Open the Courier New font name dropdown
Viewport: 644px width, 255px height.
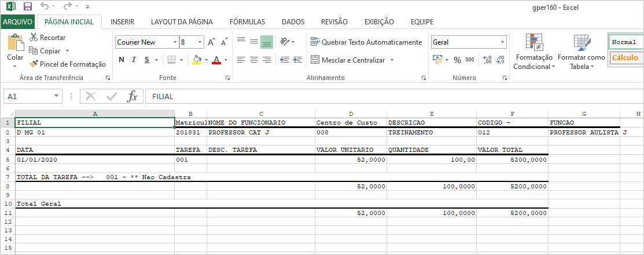(175, 42)
